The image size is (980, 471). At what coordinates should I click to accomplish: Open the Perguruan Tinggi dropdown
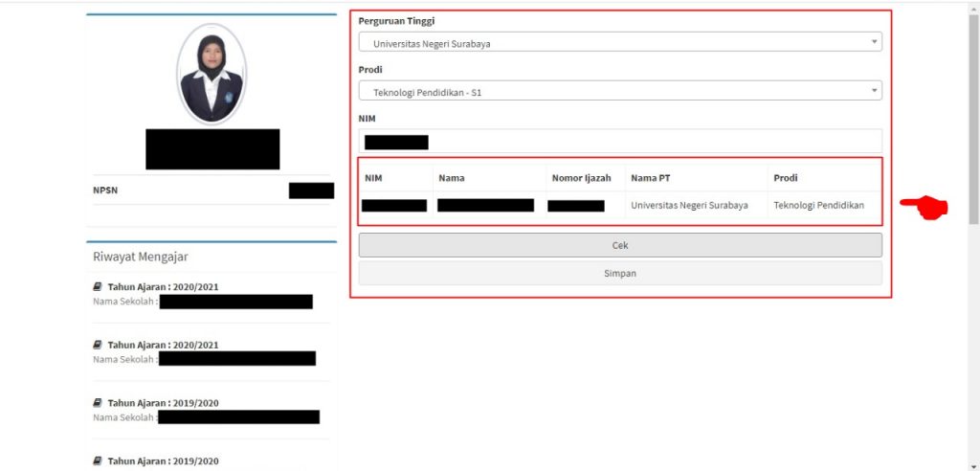(x=620, y=42)
